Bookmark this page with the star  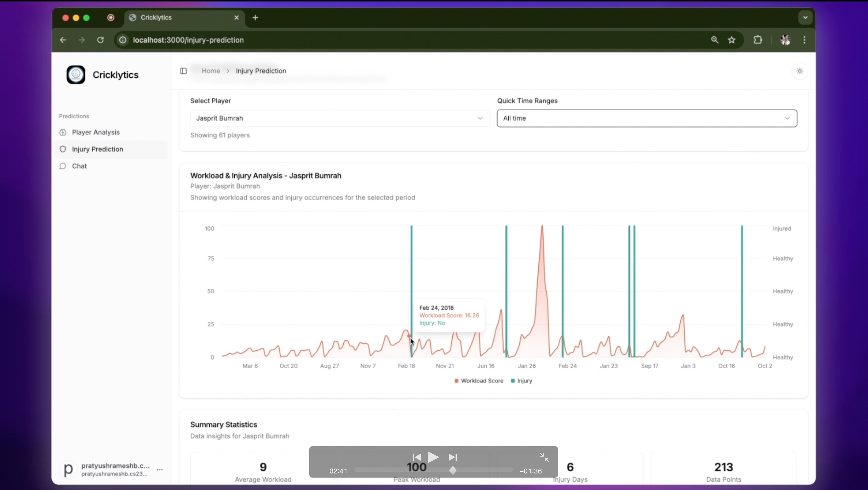click(x=732, y=40)
